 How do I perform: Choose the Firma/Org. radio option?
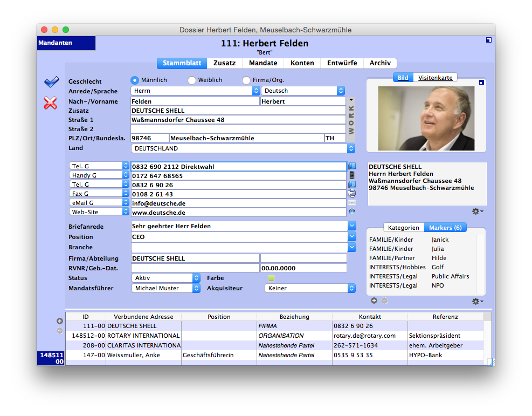(246, 80)
